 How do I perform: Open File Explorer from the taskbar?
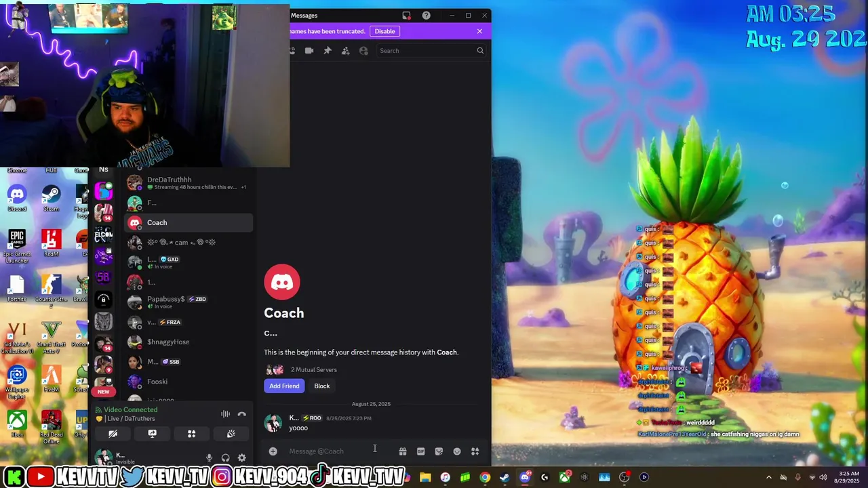tap(425, 477)
